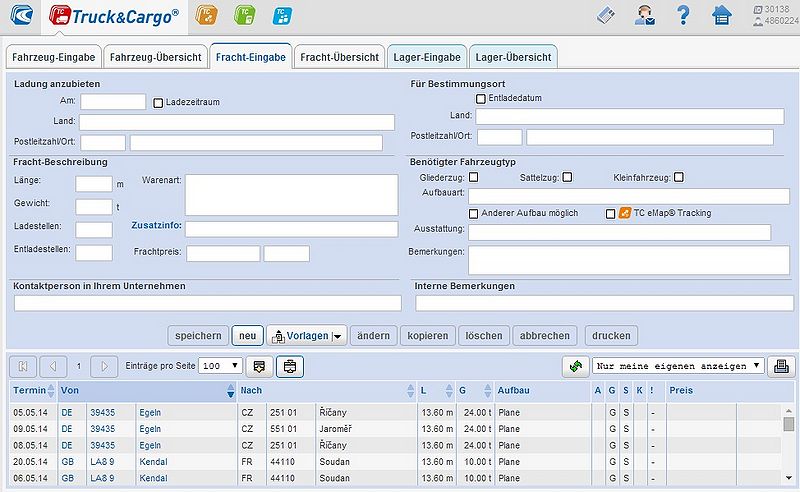Switch to Lager-Übersicht tab

513,57
